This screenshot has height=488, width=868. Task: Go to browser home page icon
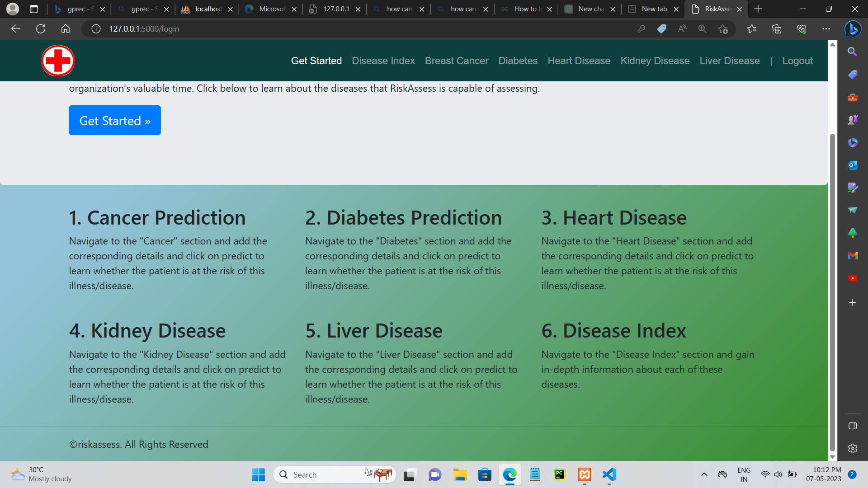click(x=66, y=29)
